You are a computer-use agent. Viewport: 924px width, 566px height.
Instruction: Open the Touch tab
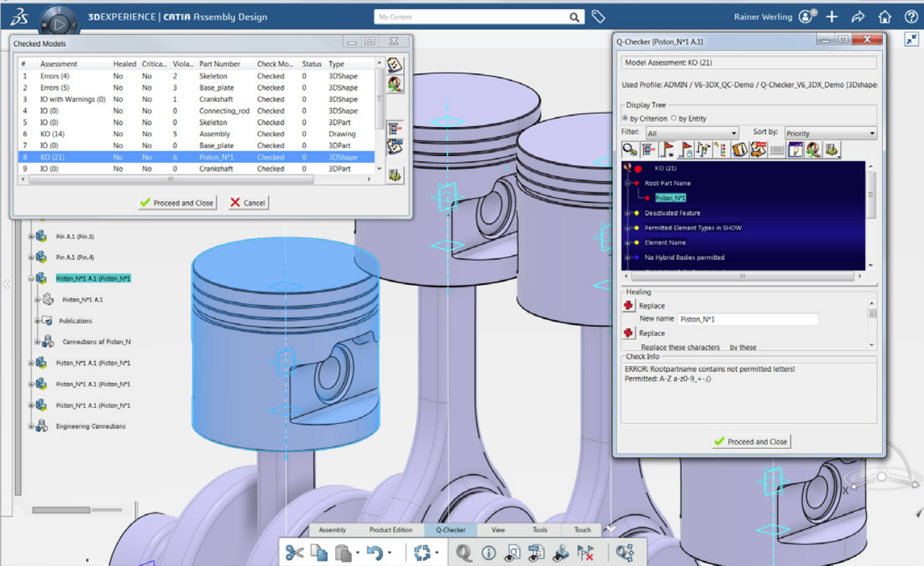coord(583,530)
